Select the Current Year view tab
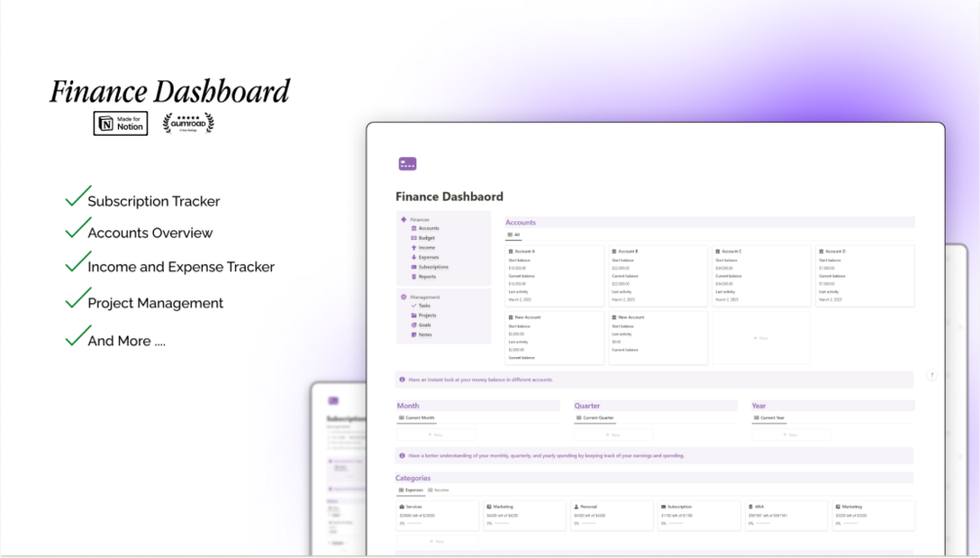Image resolution: width=980 pixels, height=558 pixels. (768, 418)
